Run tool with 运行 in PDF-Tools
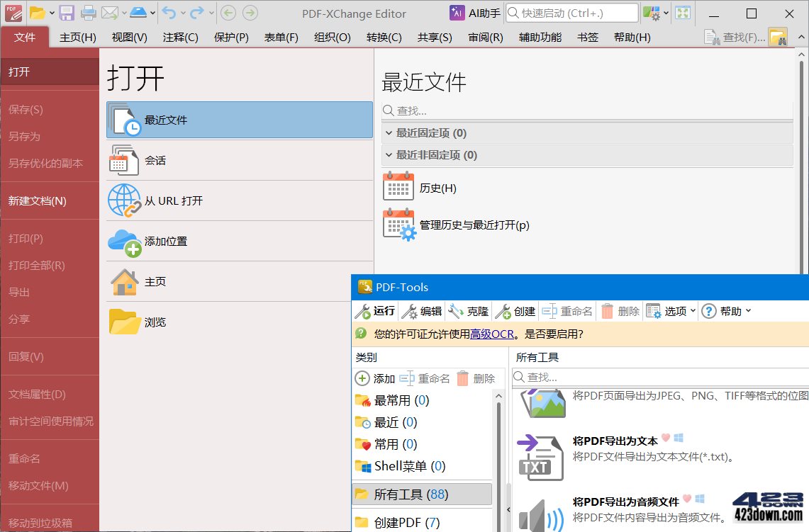The width and height of the screenshot is (809, 532). point(375,311)
